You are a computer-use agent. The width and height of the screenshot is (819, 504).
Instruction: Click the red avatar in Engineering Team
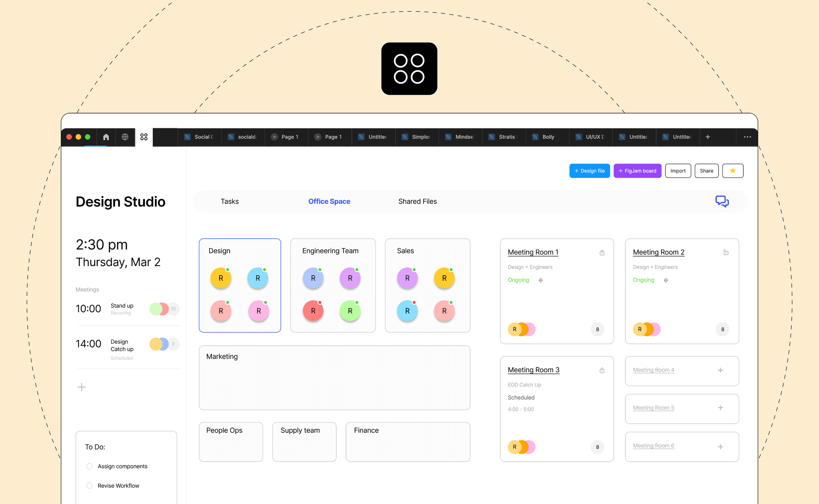(313, 311)
